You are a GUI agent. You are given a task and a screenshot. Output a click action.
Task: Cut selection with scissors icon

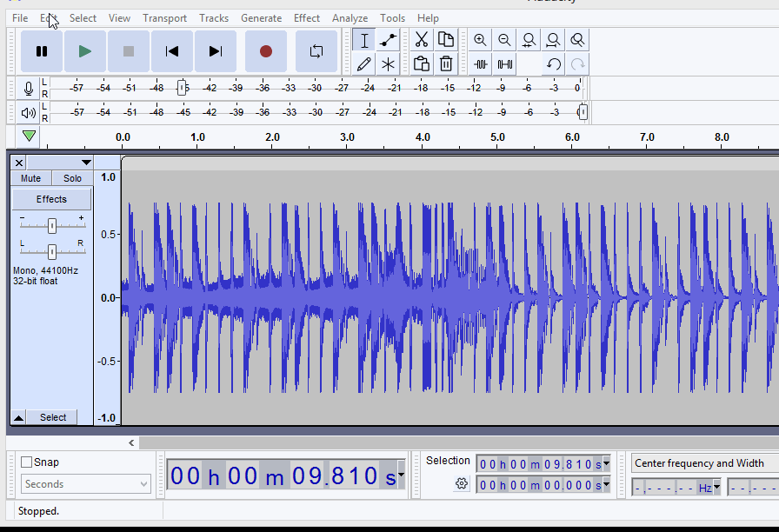(422, 40)
